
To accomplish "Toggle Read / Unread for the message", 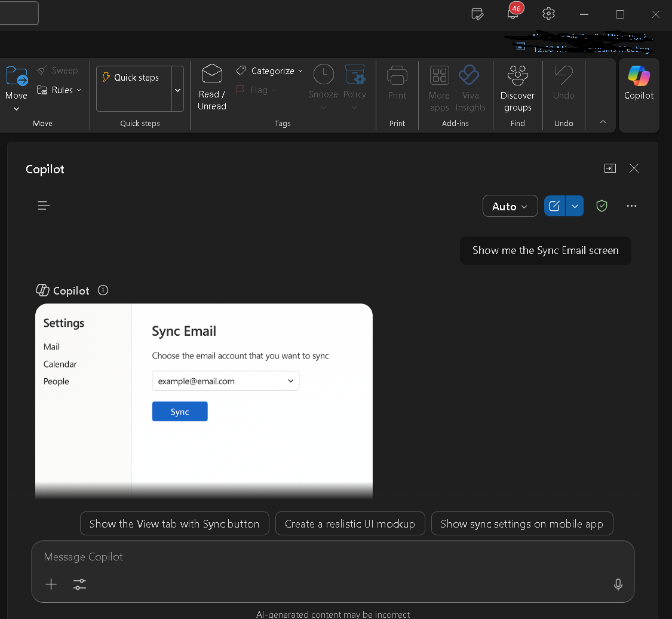I will pyautogui.click(x=211, y=87).
